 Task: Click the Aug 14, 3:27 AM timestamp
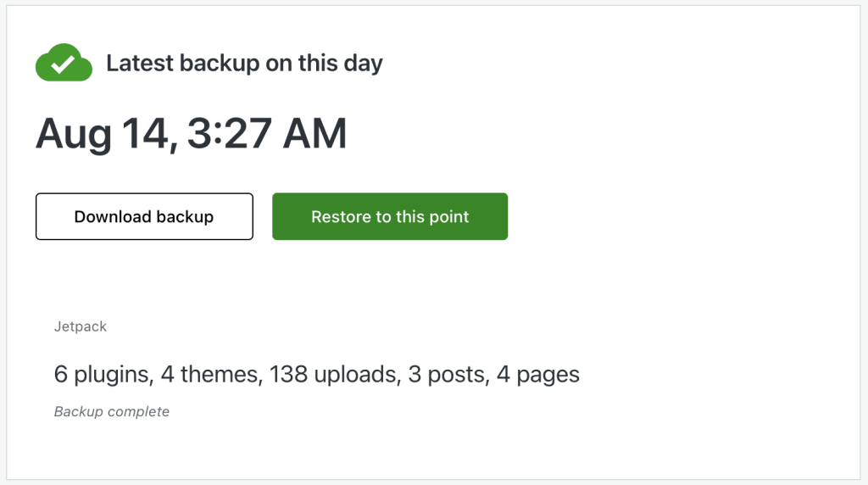[192, 134]
